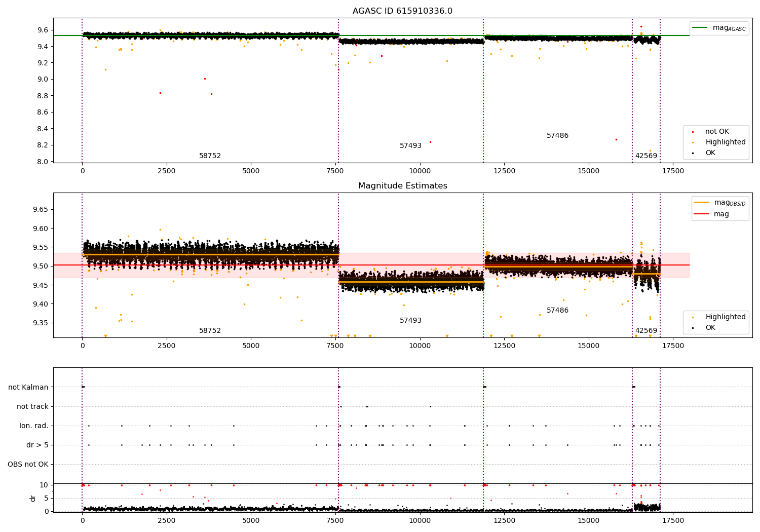Viewport: 760px width, 532px height.
Task: Select the mag AGASC legend entry in top panel
Action: click(x=719, y=28)
